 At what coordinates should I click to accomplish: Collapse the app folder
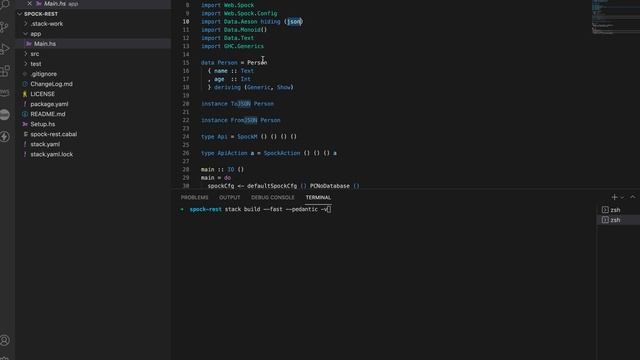(x=26, y=34)
